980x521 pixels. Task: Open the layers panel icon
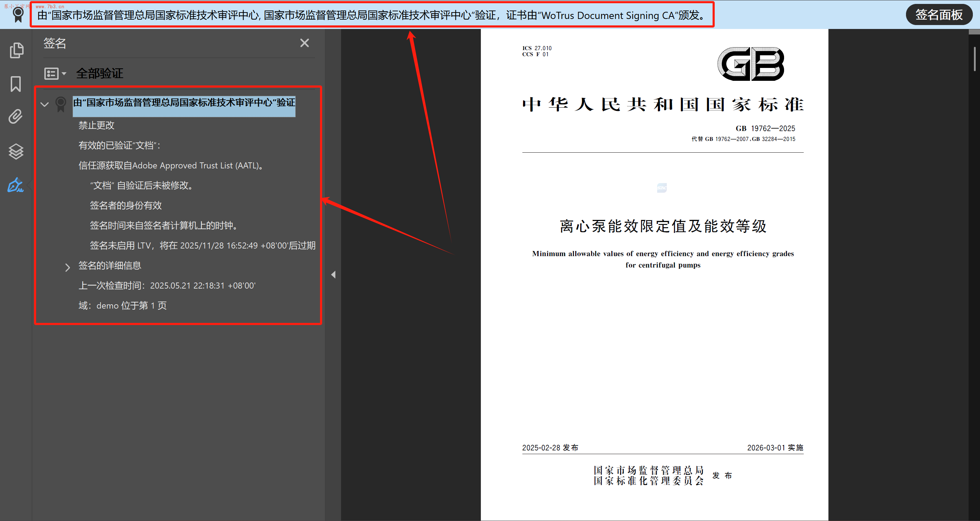[16, 151]
